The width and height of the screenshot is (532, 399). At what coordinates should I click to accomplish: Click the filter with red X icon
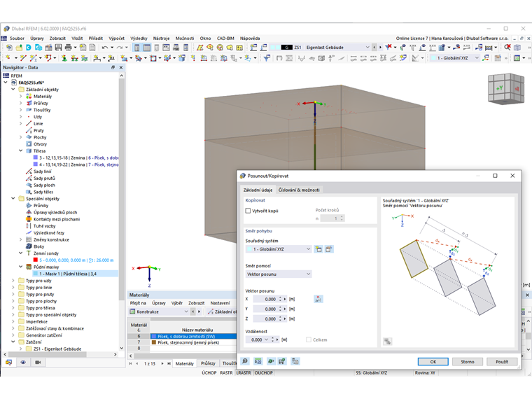(388, 47)
